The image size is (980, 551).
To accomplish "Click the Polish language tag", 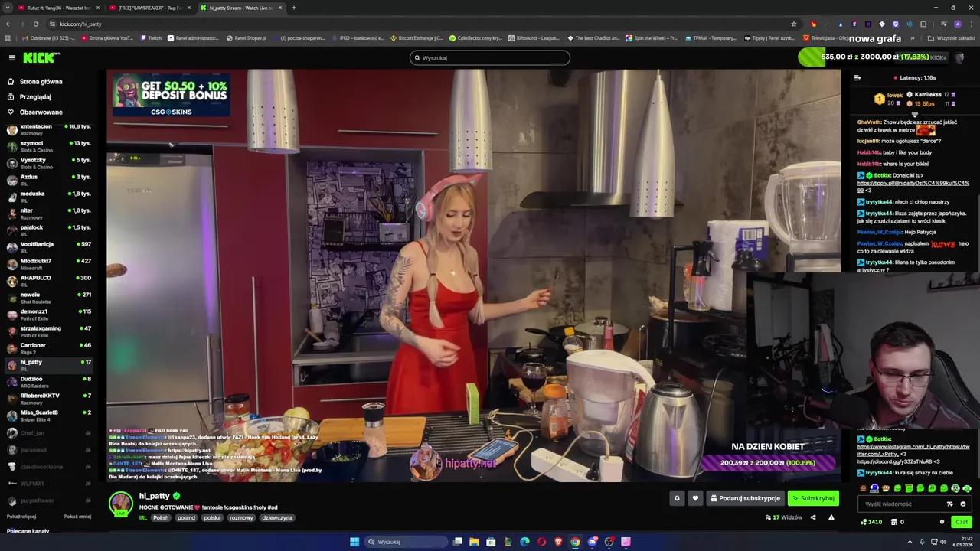I will point(160,517).
